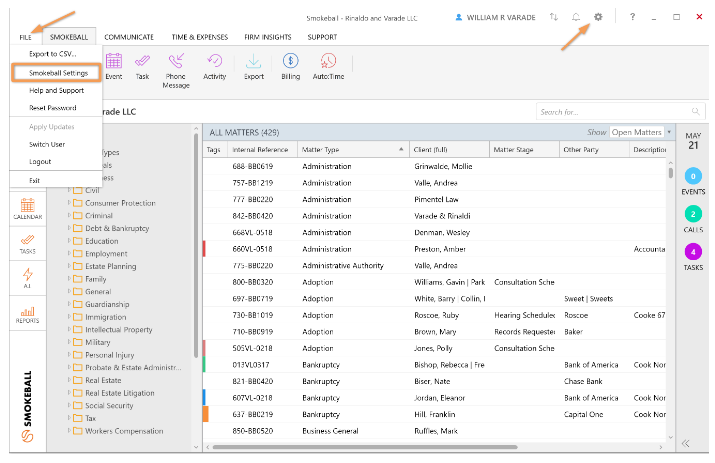715x463 pixels.
Task: Add a Phone Message
Action: click(176, 71)
